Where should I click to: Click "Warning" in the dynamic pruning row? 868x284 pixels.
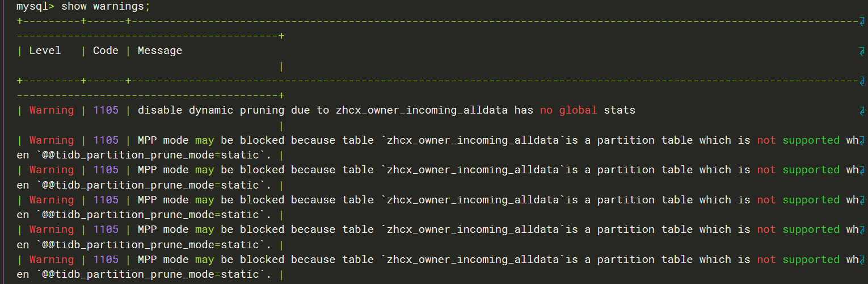(x=51, y=110)
